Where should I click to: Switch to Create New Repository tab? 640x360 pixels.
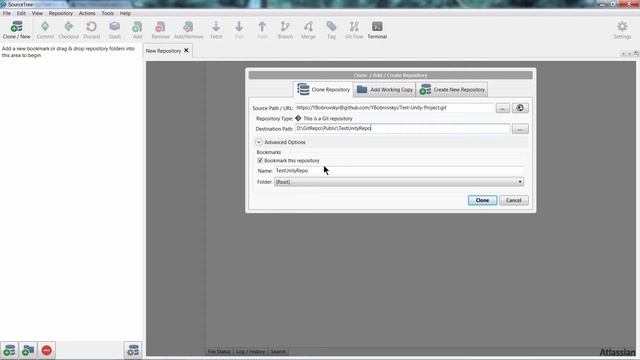click(x=452, y=89)
